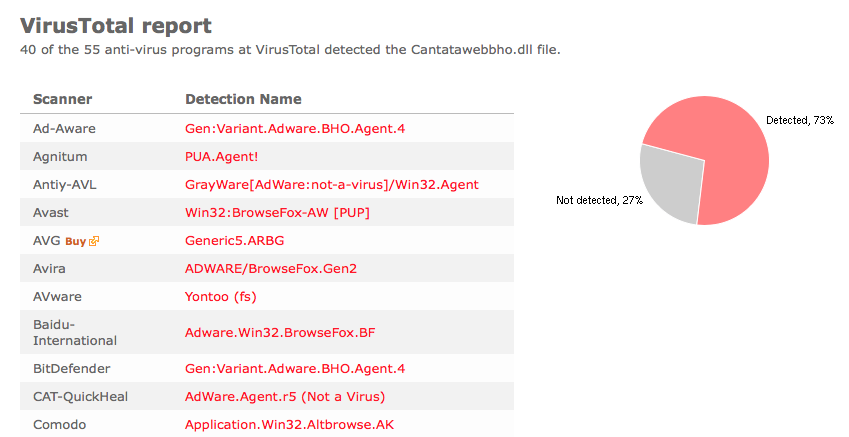Open the AVG Buy link
This screenshot has width=849, height=437.
coord(75,242)
